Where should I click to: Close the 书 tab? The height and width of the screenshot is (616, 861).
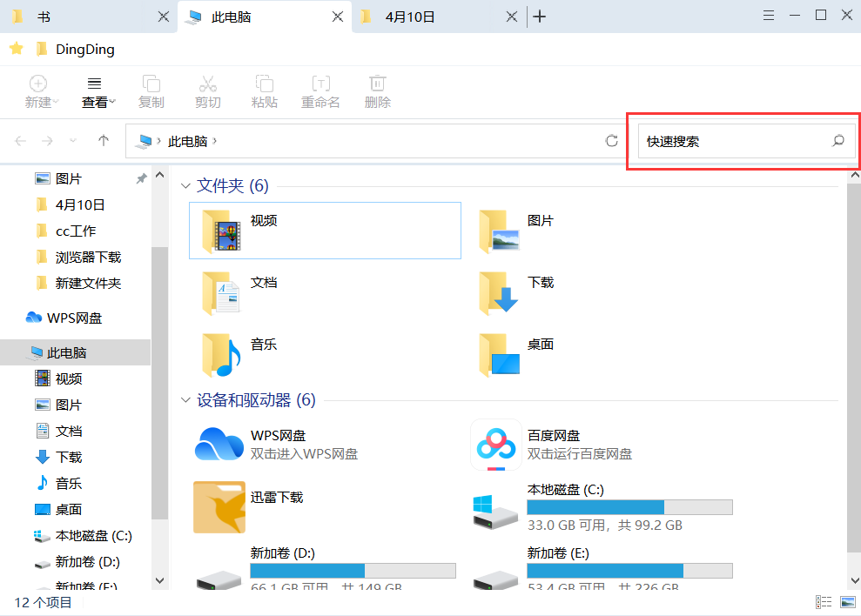pyautogui.click(x=164, y=17)
